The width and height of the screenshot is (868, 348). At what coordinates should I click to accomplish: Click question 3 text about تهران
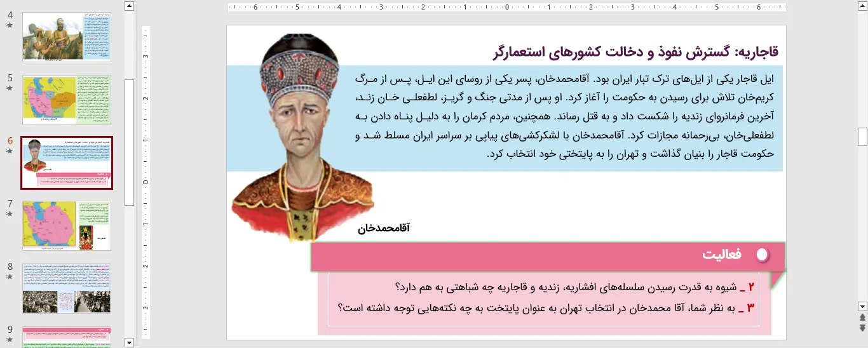(546, 308)
